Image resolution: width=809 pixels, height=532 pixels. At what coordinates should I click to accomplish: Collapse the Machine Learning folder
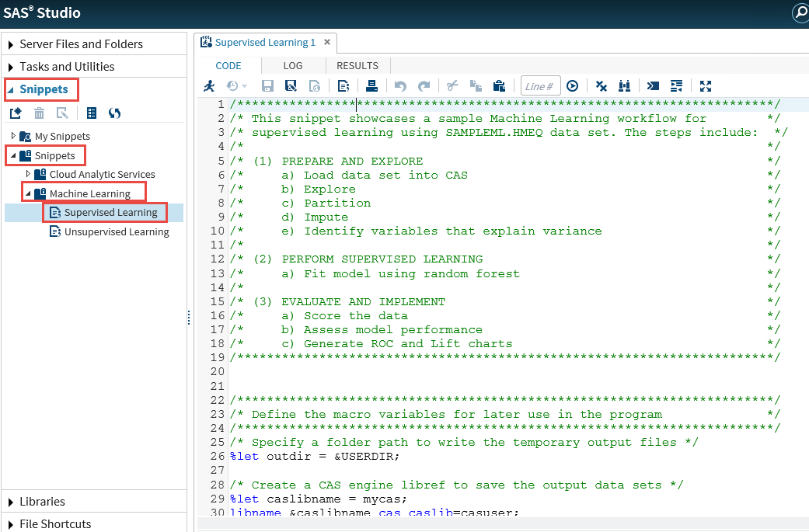[29, 193]
